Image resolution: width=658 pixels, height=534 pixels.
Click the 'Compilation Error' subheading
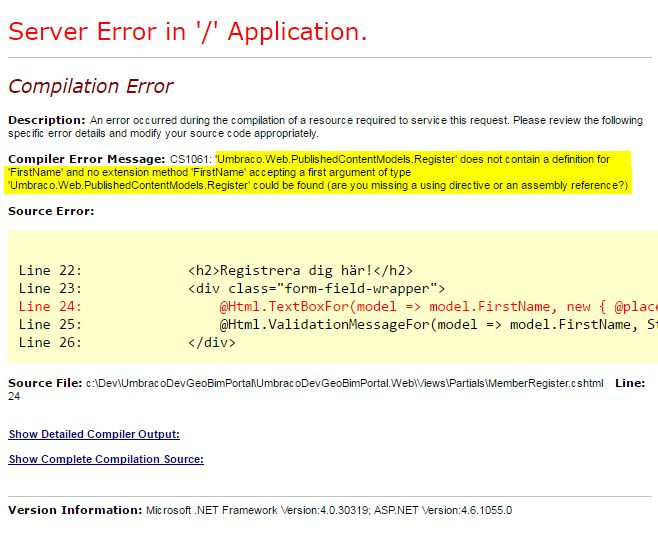tap(91, 86)
